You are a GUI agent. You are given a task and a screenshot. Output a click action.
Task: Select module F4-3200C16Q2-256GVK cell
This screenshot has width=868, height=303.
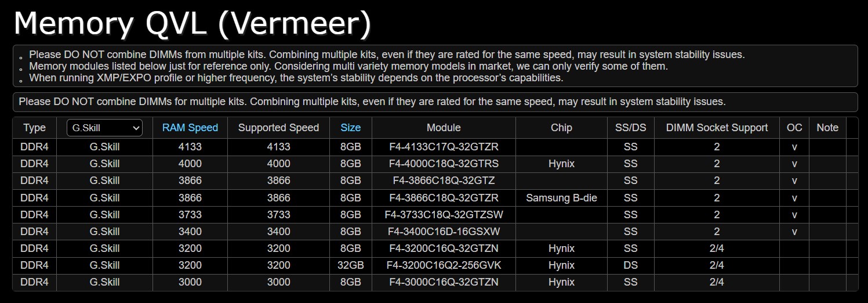point(444,265)
